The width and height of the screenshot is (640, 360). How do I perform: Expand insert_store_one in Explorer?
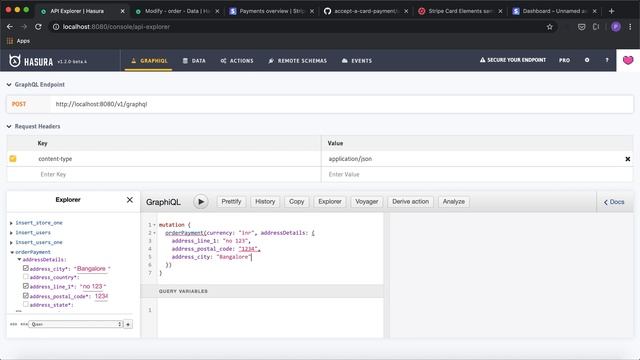(x=11, y=223)
